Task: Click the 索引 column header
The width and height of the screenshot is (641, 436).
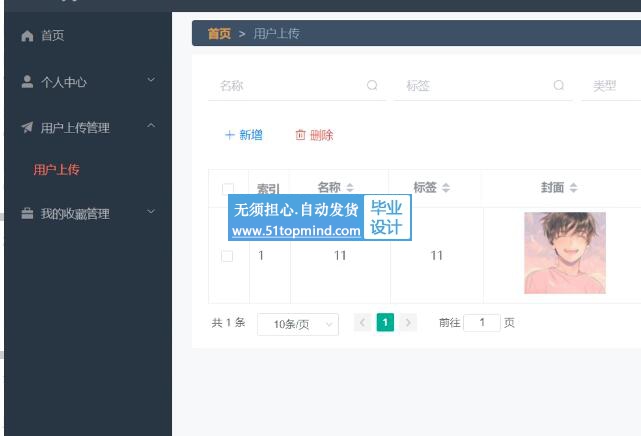Action: click(268, 189)
